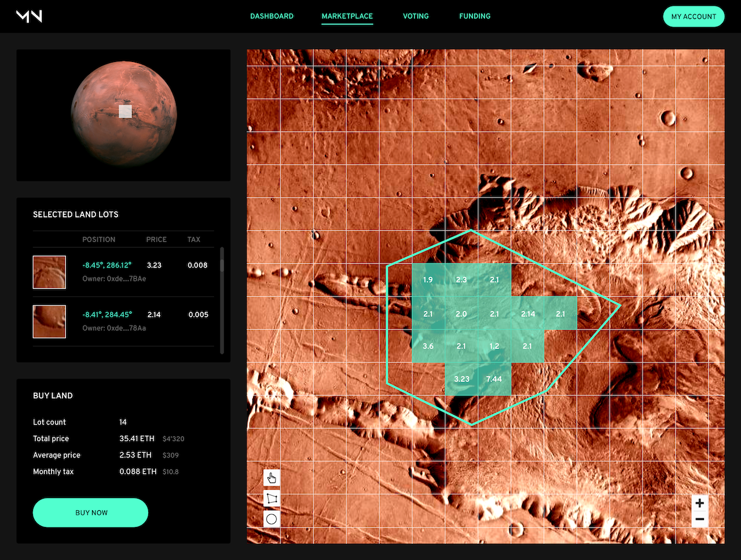The height and width of the screenshot is (560, 741).
Task: Select the polygon drawing tool
Action: [x=271, y=498]
